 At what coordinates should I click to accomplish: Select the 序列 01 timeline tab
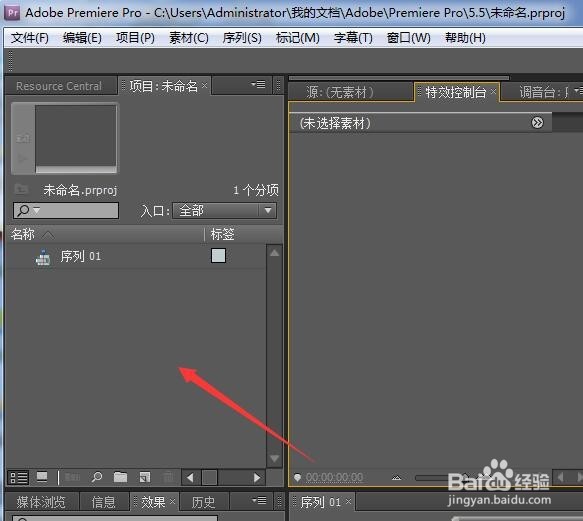pyautogui.click(x=321, y=502)
